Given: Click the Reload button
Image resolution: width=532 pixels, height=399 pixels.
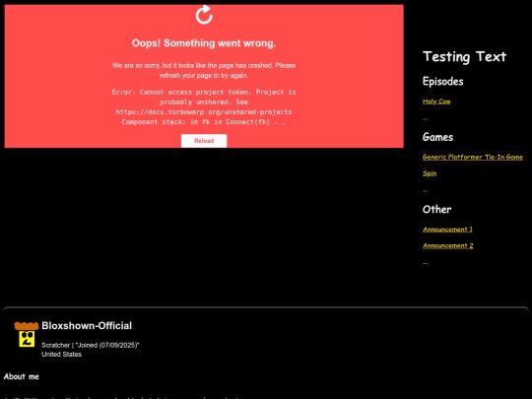Looking at the screenshot, I should [x=204, y=141].
